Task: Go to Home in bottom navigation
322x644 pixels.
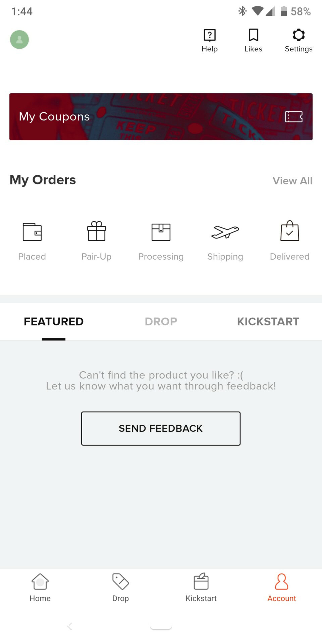Action: click(x=40, y=587)
